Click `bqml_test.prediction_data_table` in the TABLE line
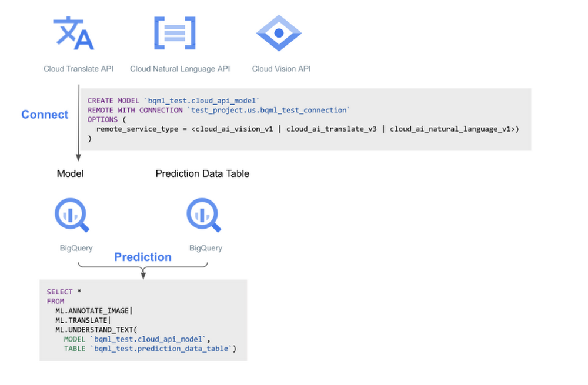The height and width of the screenshot is (385, 588). click(161, 349)
